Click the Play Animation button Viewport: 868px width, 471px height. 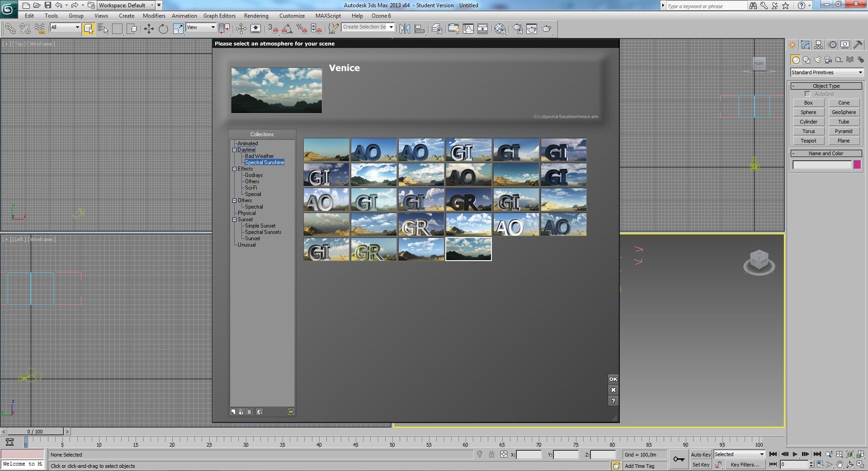[795, 454]
